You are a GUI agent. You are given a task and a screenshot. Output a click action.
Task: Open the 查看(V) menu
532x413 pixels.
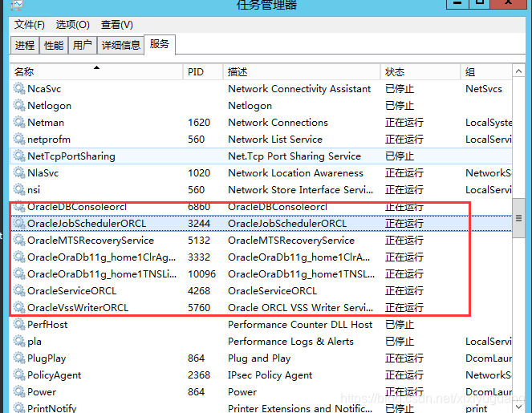[x=116, y=25]
